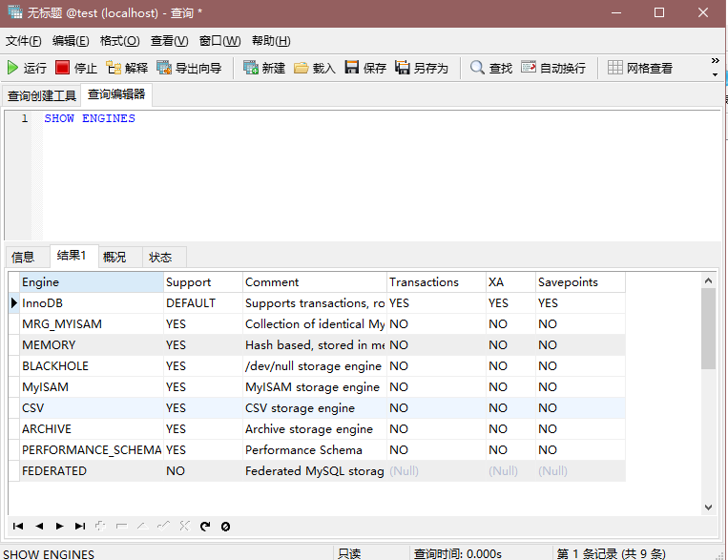Click the Support column header

pyautogui.click(x=203, y=281)
